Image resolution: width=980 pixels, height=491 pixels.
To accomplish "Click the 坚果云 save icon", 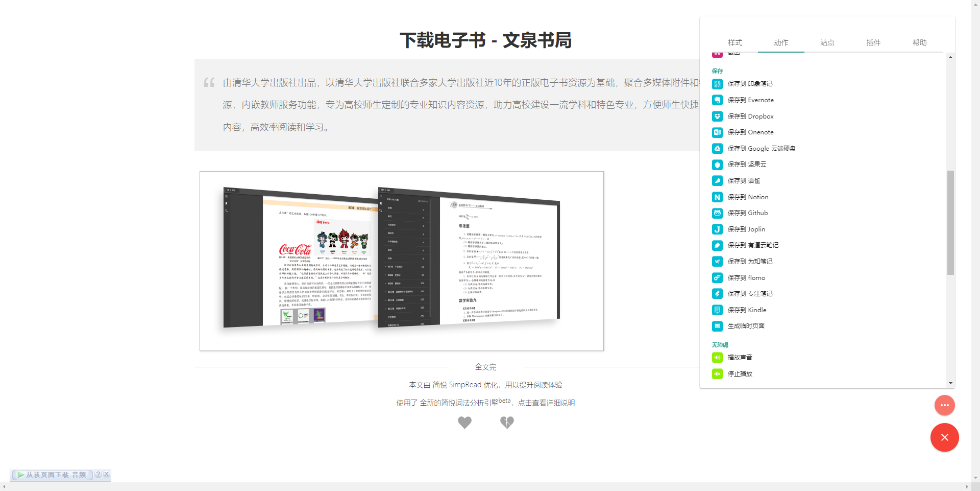I will (717, 165).
